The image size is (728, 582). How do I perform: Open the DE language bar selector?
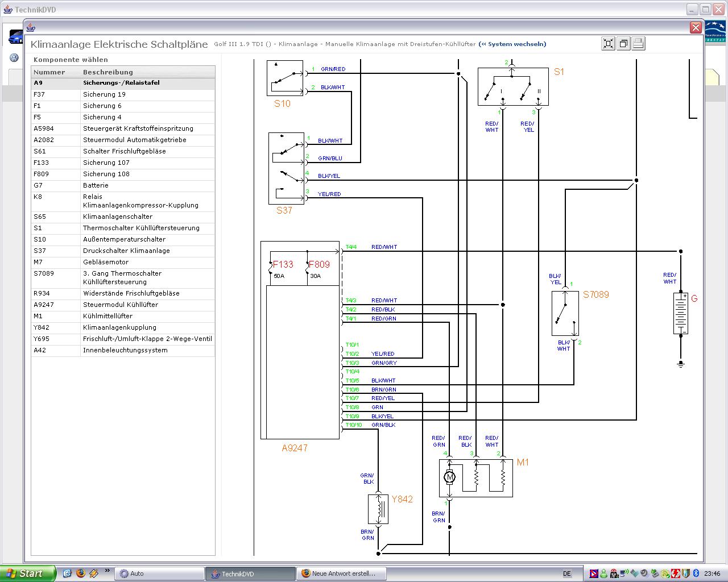566,573
